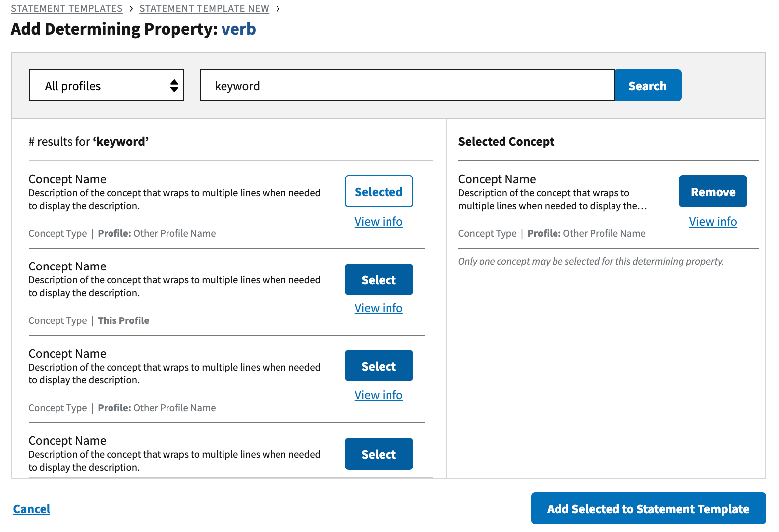Screen dimensions: 779x532
Task: Remove the selected concept
Action: pyautogui.click(x=713, y=191)
